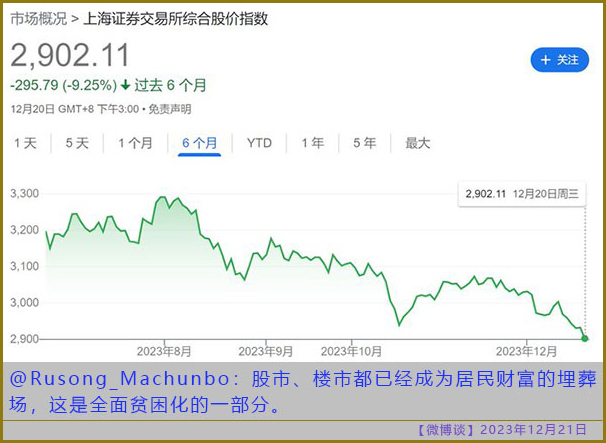Click the @Rusong_Machunbo username
The height and width of the screenshot is (443, 606).
(120, 379)
